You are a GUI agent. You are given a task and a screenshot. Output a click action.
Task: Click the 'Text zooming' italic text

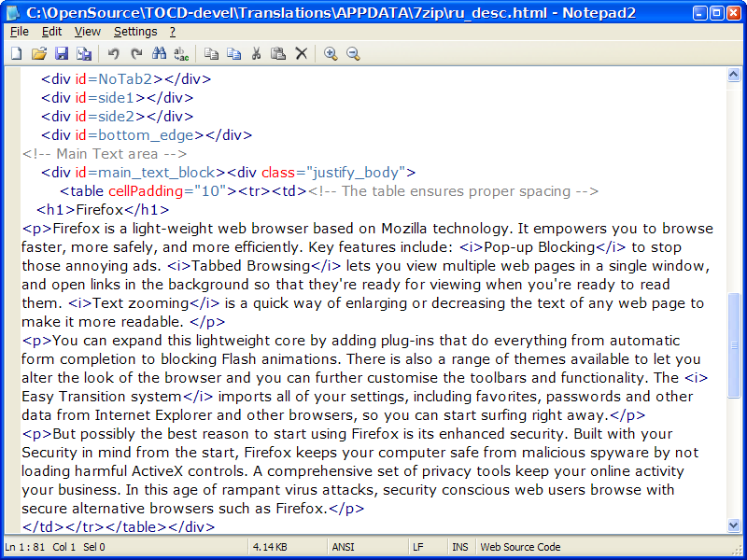tap(141, 303)
